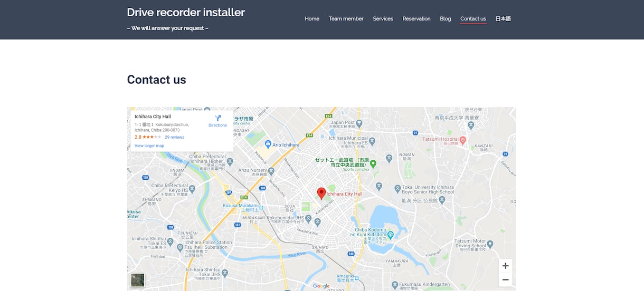This screenshot has width=644, height=291.
Task: Click the YAMAKURA area label
Action: (397, 261)
